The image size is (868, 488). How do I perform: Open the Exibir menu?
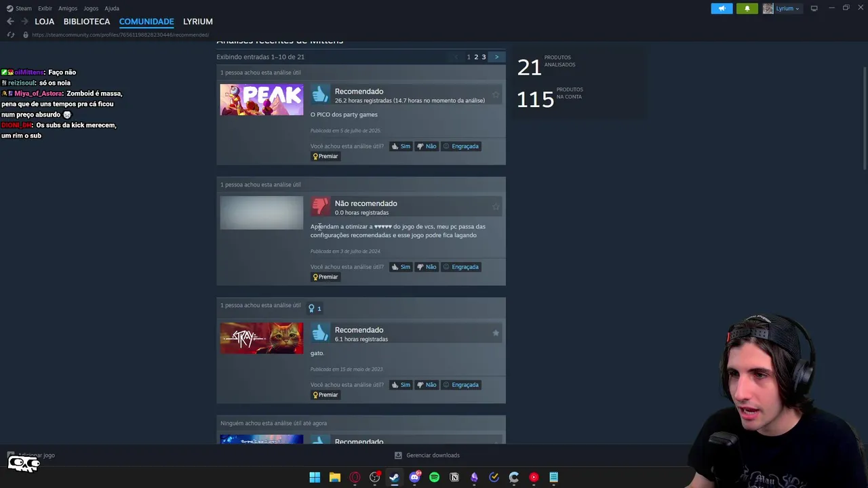point(45,8)
